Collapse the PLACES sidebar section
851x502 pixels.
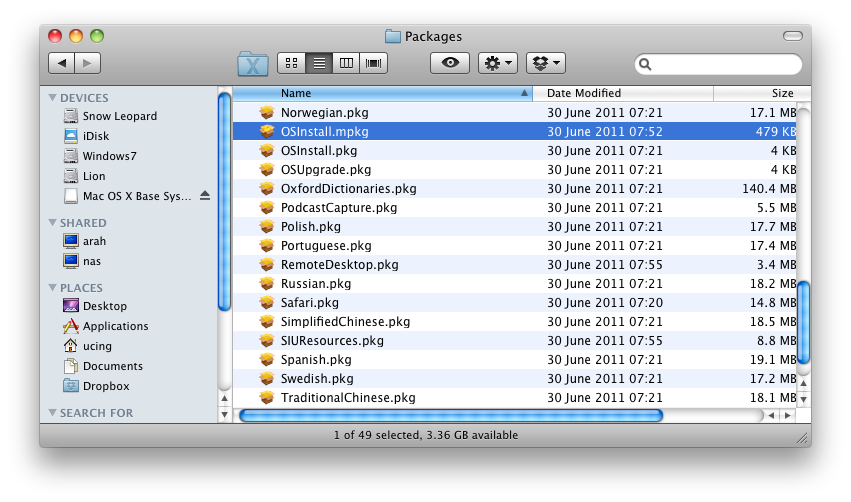tap(52, 288)
